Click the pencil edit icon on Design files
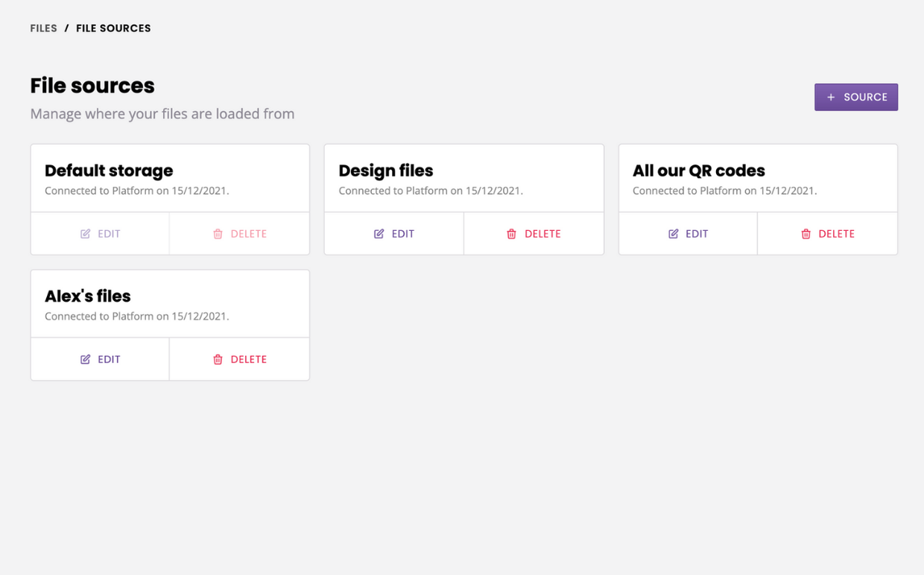 pos(379,234)
